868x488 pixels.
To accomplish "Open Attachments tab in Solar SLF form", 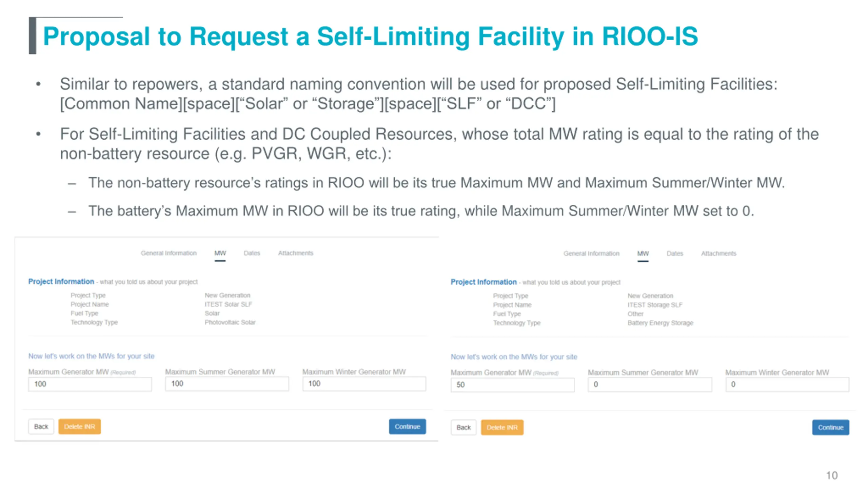I will point(296,253).
